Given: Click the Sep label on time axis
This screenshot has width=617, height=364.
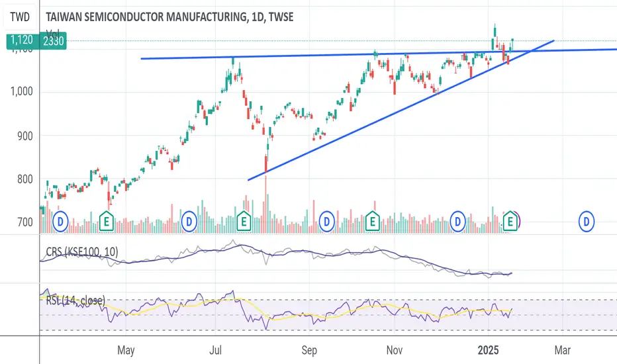Looking at the screenshot, I should (309, 350).
